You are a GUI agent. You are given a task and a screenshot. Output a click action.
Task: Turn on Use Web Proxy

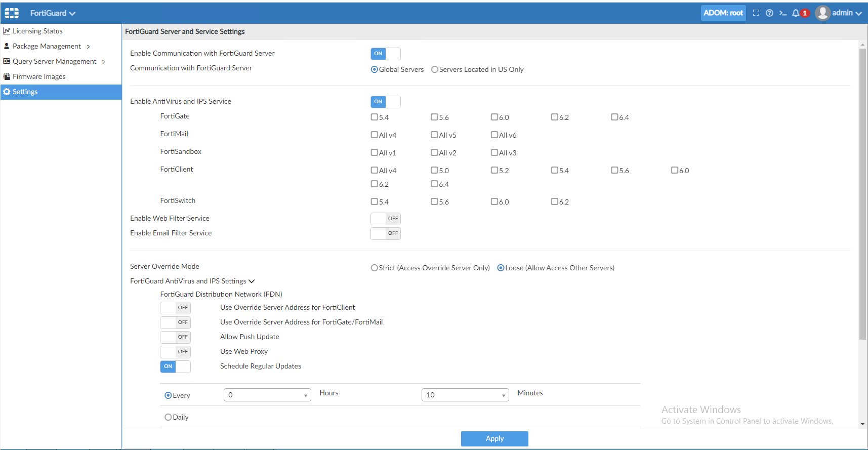(175, 352)
